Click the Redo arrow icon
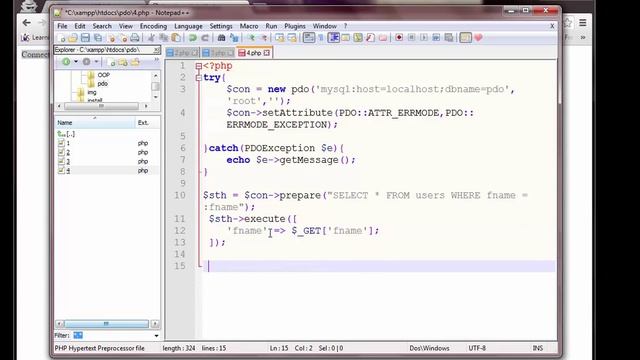The height and width of the screenshot is (360, 640). coord(205,38)
